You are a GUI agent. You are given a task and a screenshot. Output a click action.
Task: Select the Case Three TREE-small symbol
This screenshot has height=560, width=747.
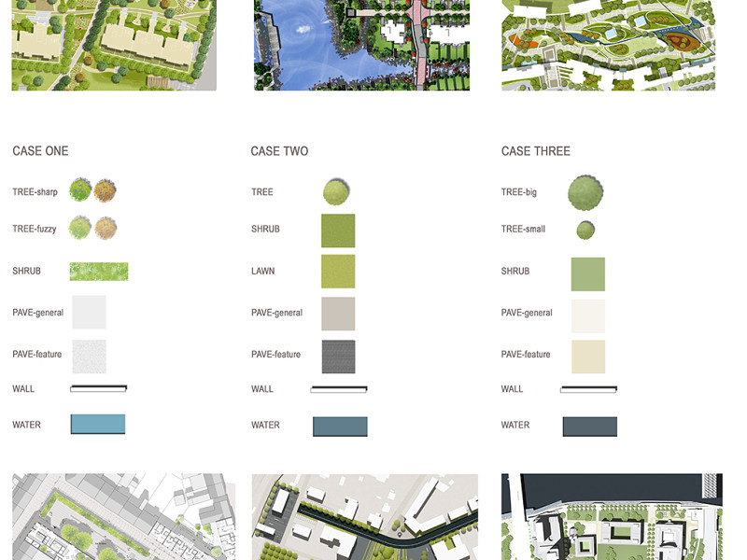coord(585,231)
